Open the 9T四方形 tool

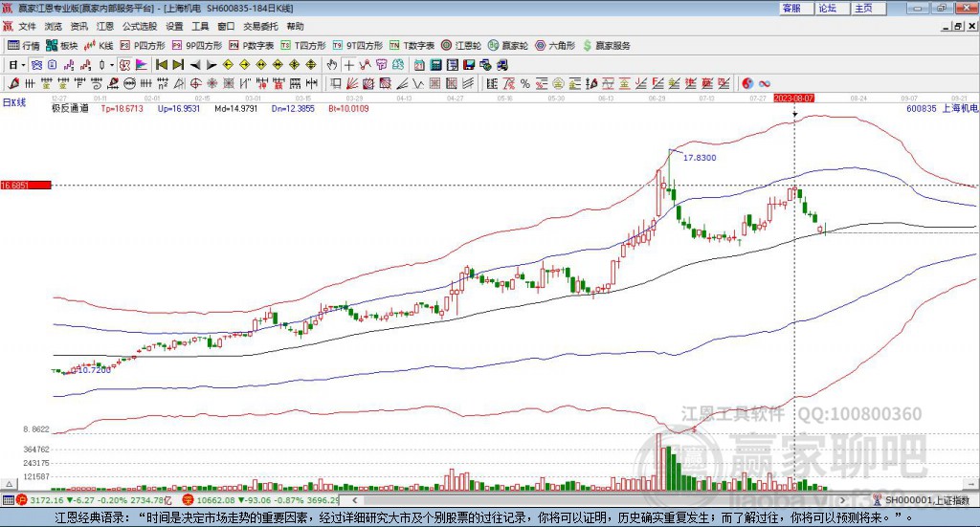pyautogui.click(x=358, y=46)
